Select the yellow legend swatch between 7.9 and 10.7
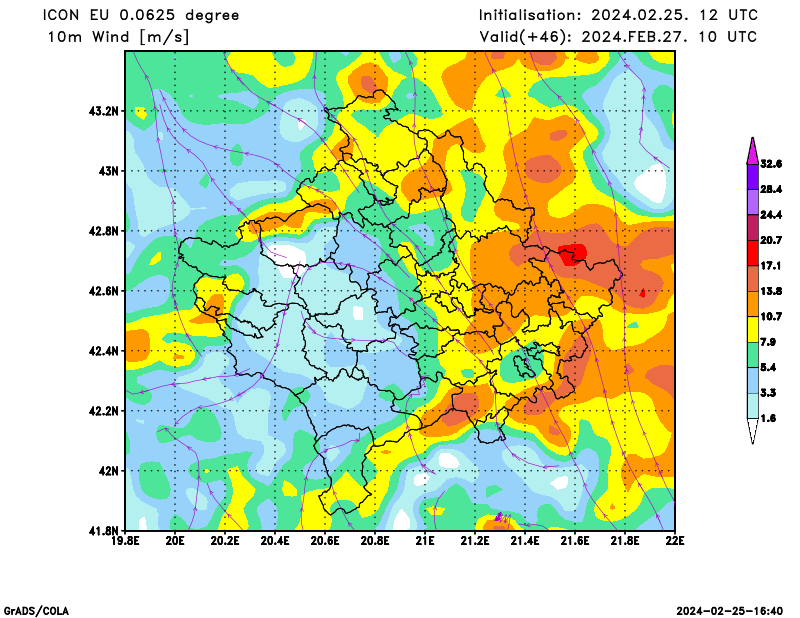 pos(753,330)
